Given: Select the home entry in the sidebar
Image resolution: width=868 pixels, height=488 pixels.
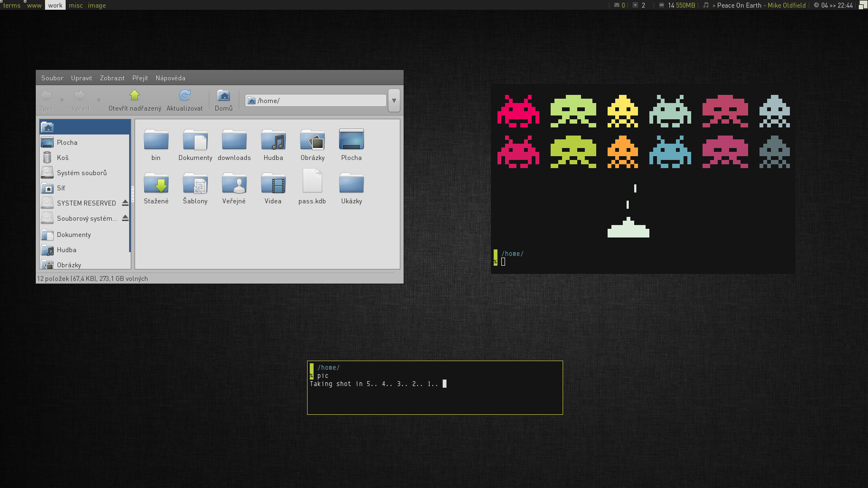Looking at the screenshot, I should tap(85, 127).
